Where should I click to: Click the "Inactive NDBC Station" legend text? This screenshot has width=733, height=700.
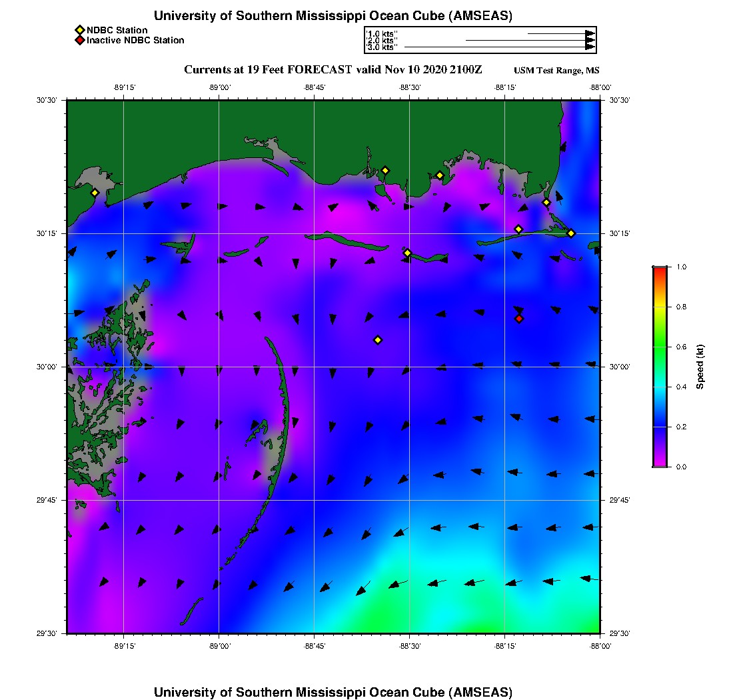[x=135, y=40]
